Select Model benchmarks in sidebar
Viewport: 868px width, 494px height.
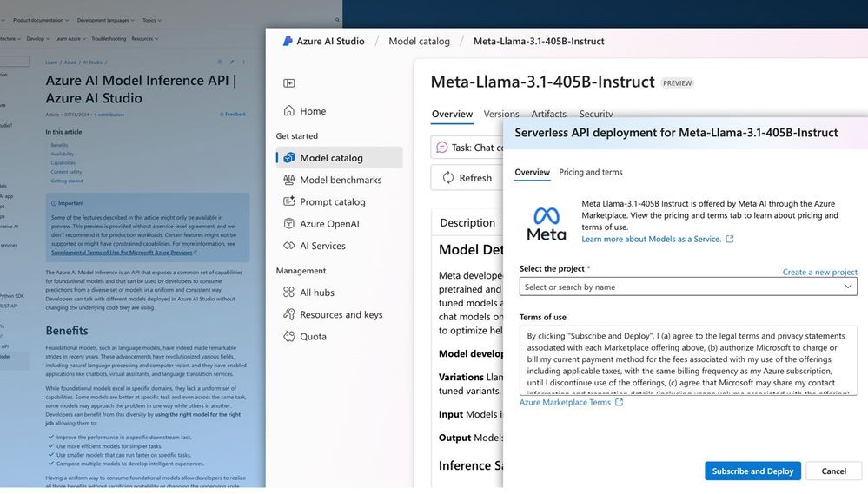[340, 180]
